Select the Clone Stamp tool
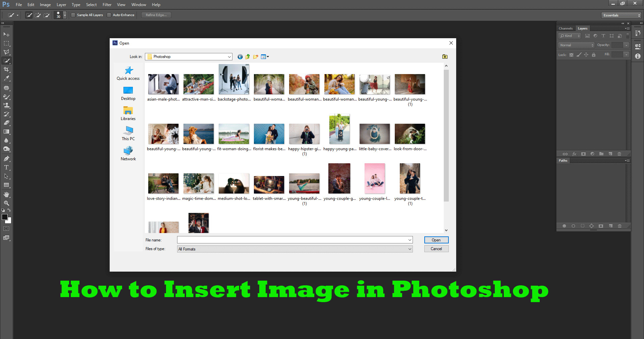Image resolution: width=644 pixels, height=339 pixels. [6, 105]
